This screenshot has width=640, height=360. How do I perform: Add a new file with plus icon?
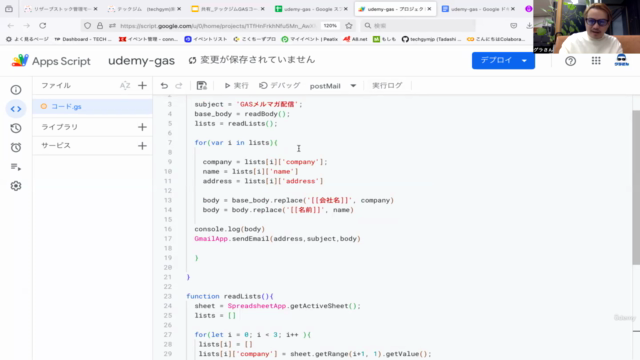(x=142, y=86)
